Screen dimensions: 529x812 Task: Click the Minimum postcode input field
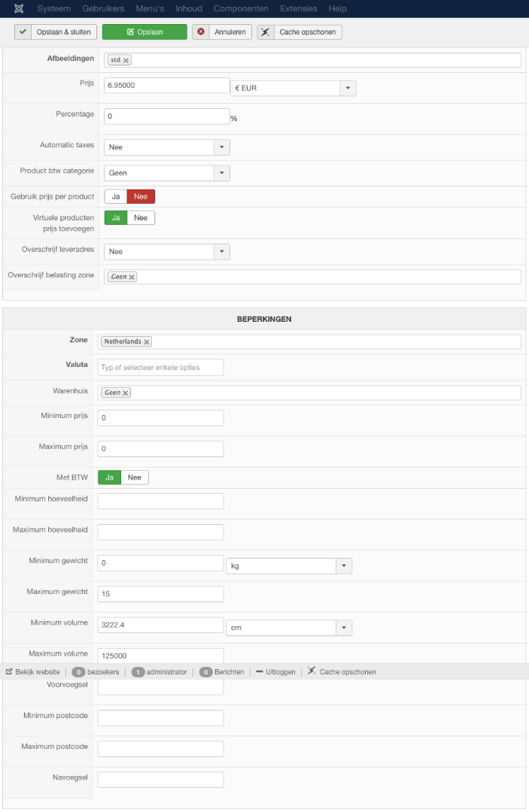pos(160,717)
